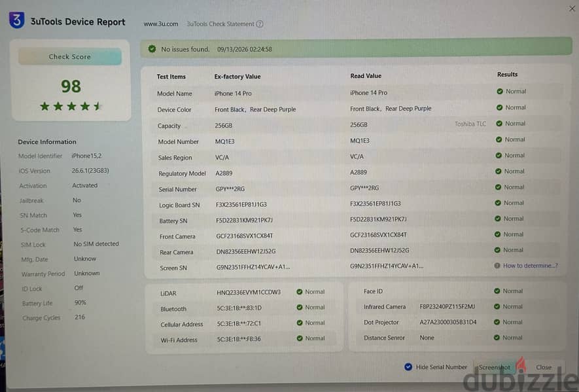Click the five-star rating under the score
Screen dimensions: 579x392
point(71,107)
